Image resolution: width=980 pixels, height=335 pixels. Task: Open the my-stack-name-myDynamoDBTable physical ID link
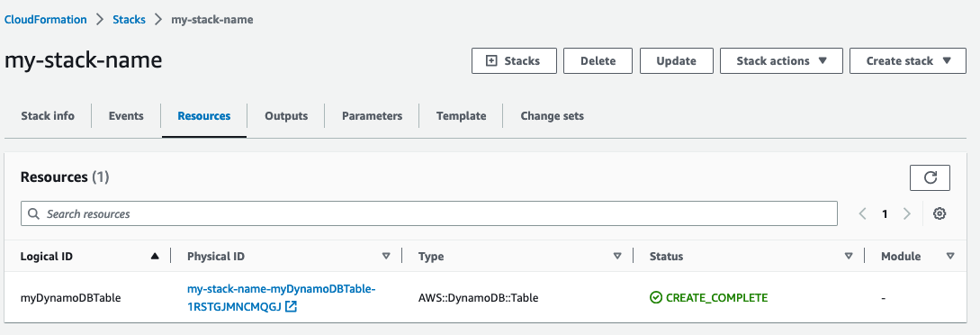[282, 297]
